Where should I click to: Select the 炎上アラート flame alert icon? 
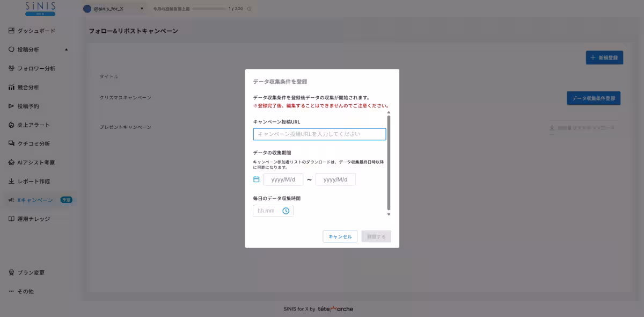coord(11,125)
